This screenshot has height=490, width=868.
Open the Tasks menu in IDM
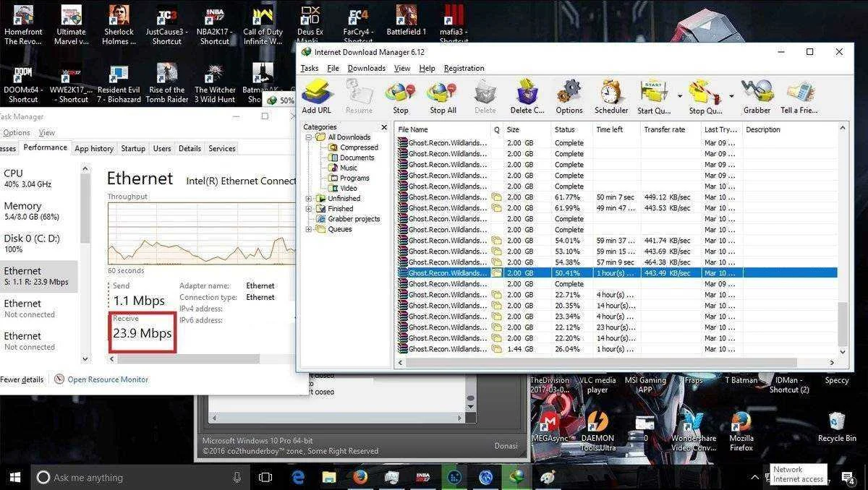[310, 68]
